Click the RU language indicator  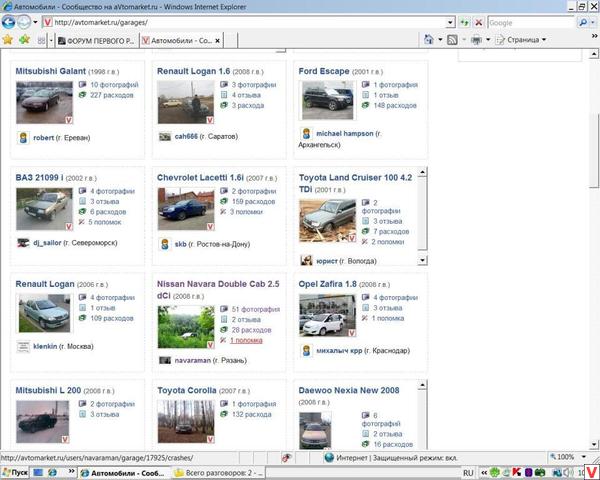pyautogui.click(x=468, y=473)
